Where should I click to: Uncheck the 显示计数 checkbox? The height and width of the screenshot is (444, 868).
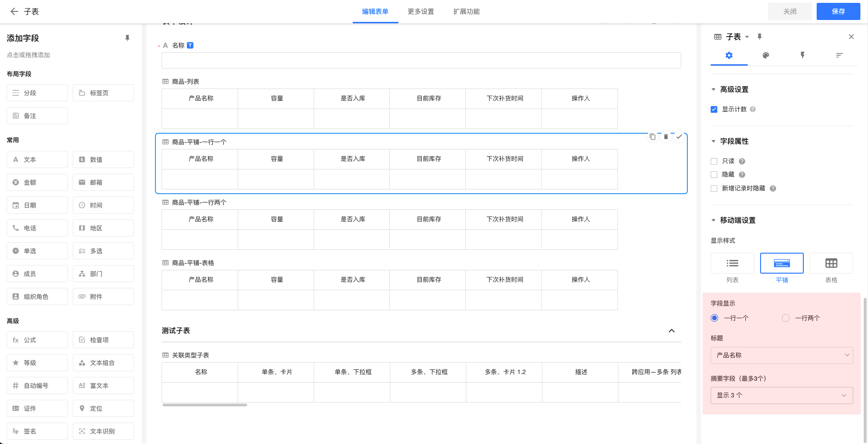click(714, 109)
